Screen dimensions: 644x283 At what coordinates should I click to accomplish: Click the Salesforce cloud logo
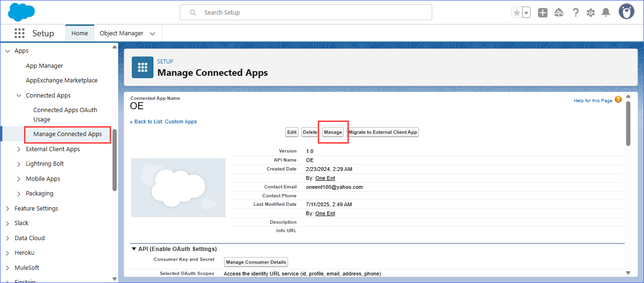(x=21, y=12)
